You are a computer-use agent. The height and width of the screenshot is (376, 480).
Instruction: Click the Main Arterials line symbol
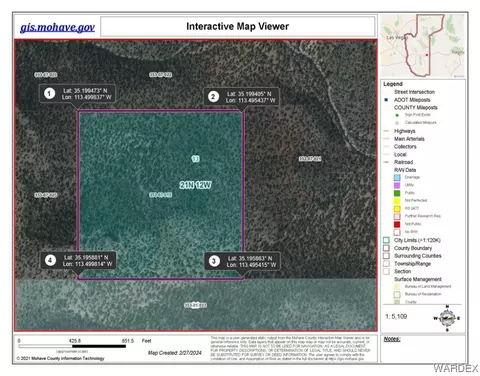[x=386, y=139]
